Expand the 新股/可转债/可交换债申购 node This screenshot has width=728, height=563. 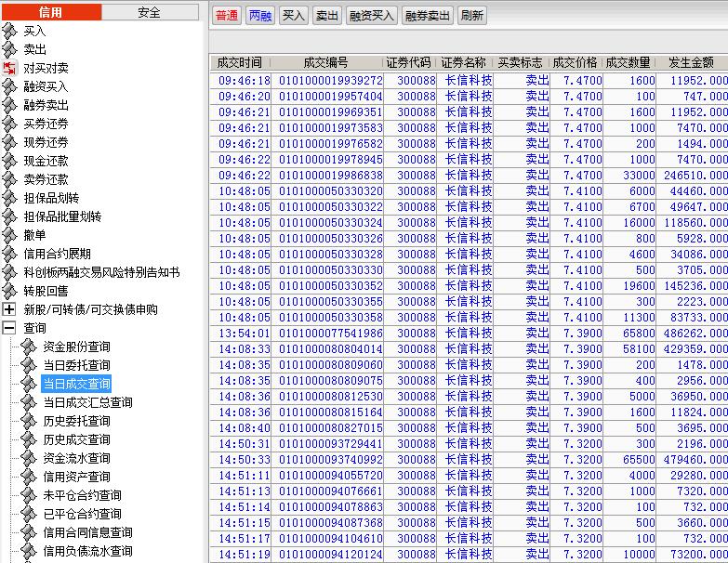tap(9, 309)
